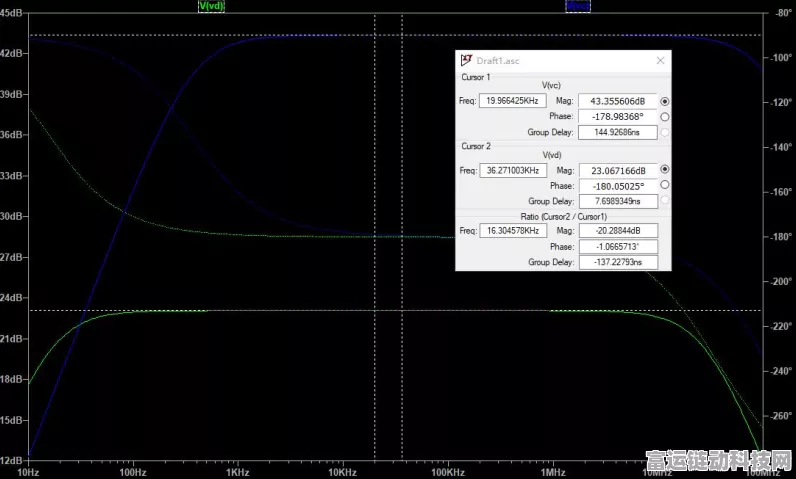Click the 18dB left axis label
This screenshot has width=796, height=479.
(11, 380)
